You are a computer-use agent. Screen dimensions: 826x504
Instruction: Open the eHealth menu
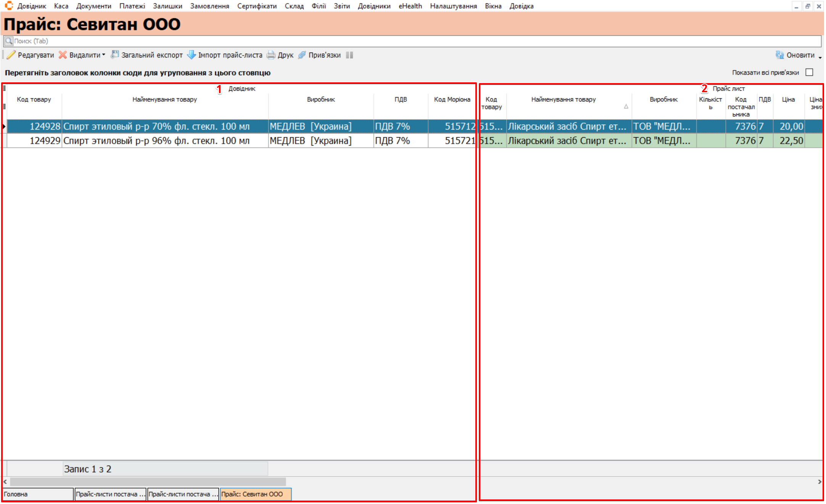click(410, 6)
